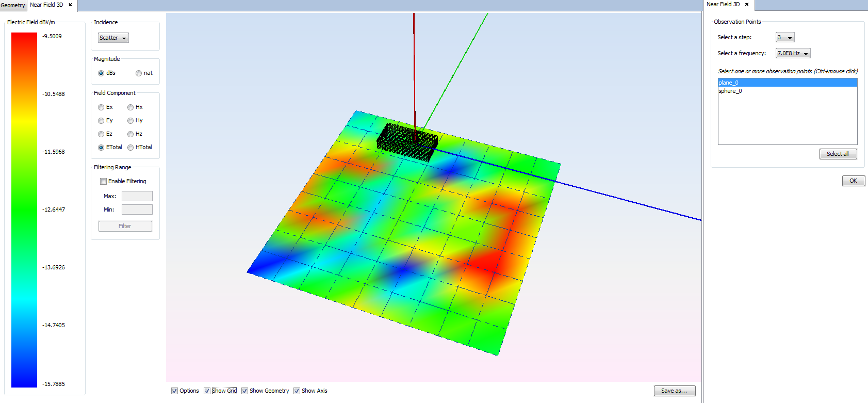868x403 pixels.
Task: Click the OK button
Action: click(x=853, y=181)
